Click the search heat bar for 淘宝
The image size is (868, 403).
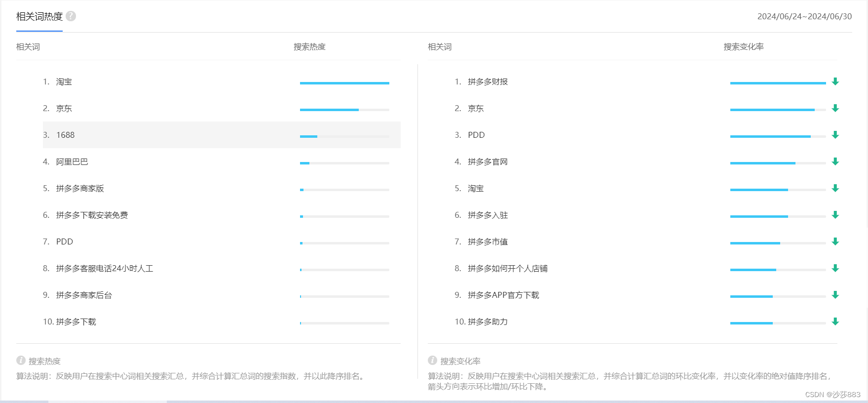344,83
